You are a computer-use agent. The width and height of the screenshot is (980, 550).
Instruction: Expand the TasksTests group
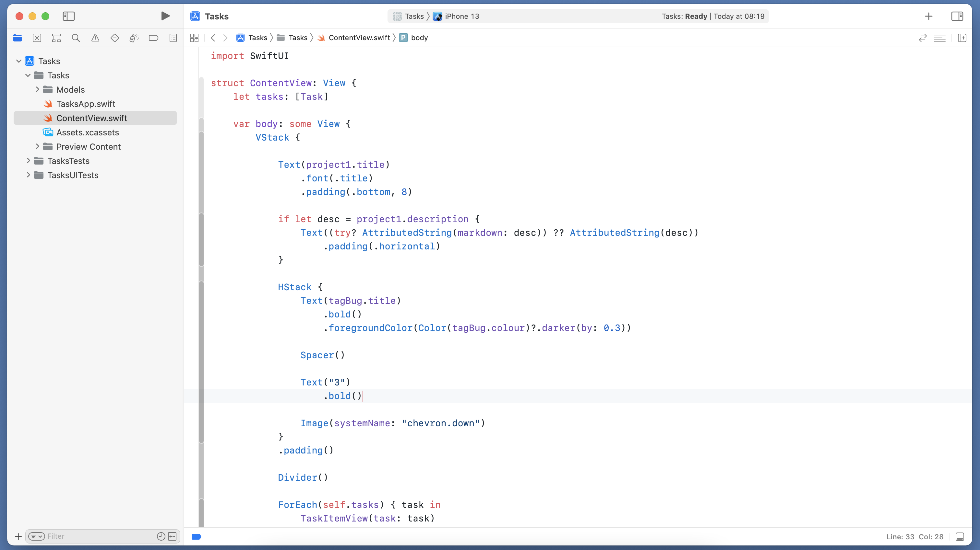[x=27, y=161]
